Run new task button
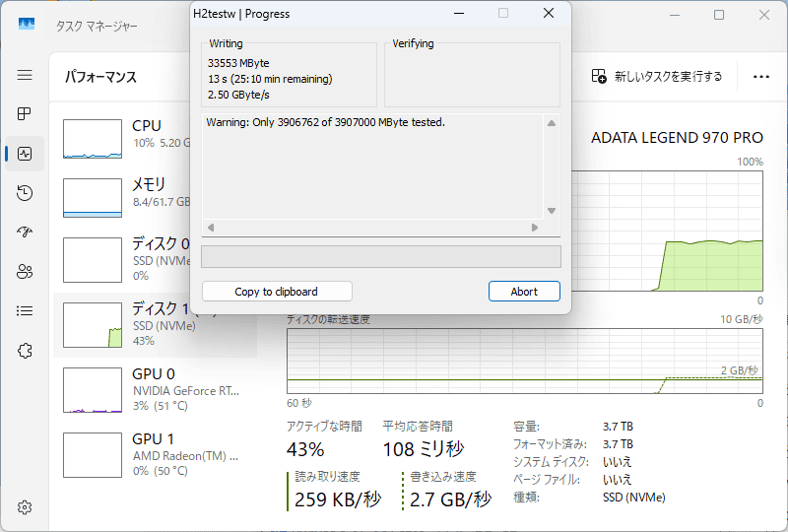788x532 pixels. tap(657, 76)
